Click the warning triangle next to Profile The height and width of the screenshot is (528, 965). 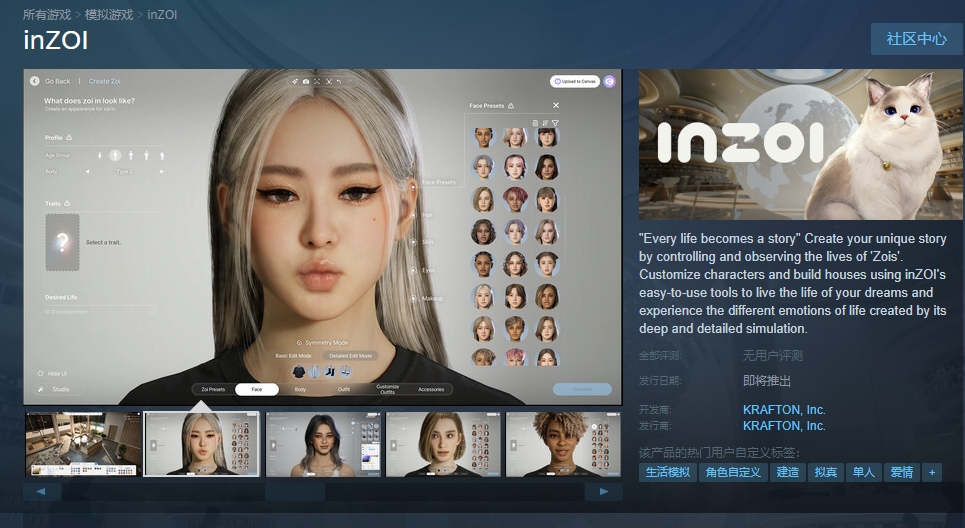[x=69, y=137]
